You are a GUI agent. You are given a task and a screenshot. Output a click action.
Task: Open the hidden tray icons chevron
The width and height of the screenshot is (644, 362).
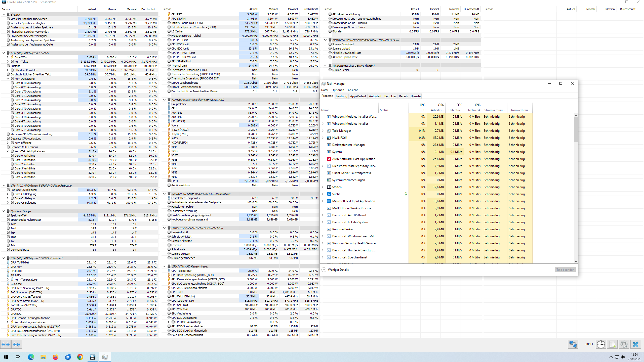tap(611, 357)
